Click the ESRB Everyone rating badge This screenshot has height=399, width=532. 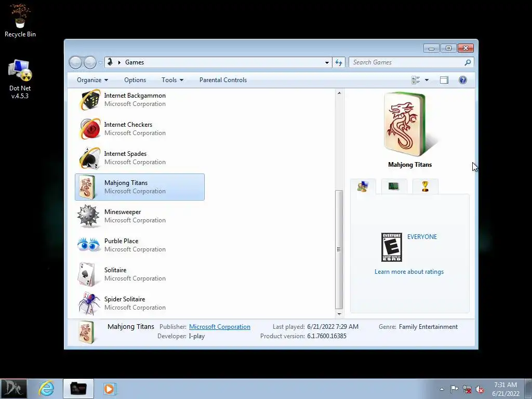point(392,247)
